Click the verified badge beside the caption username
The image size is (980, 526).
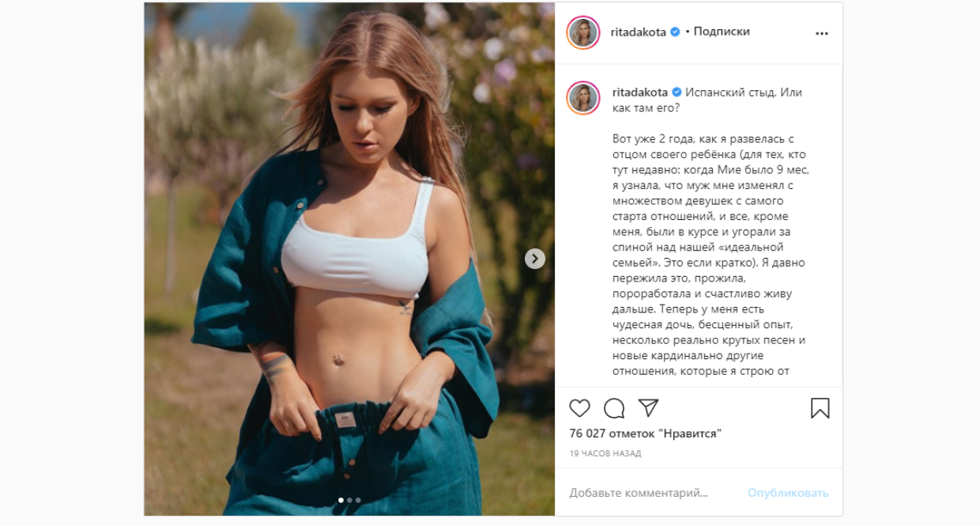point(677,92)
